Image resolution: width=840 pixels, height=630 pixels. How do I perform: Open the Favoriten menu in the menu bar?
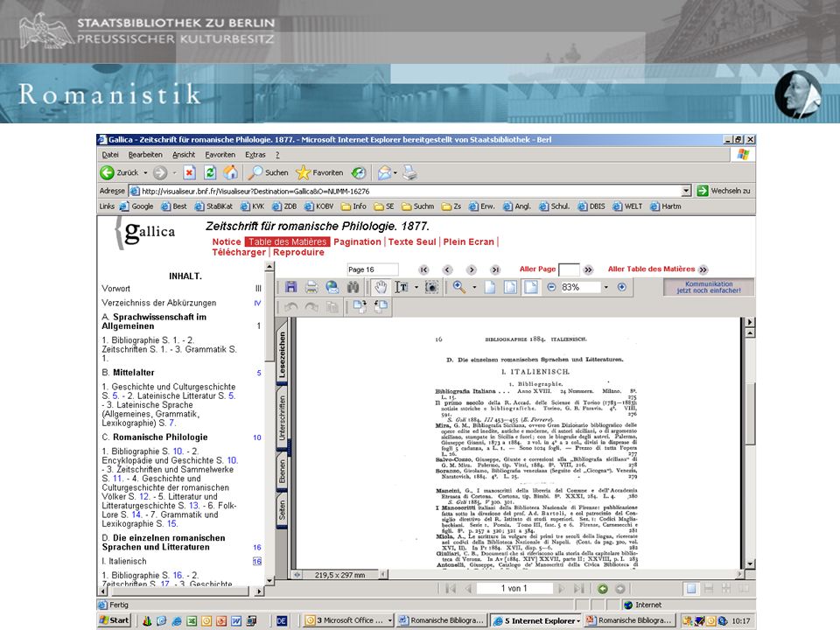point(220,155)
